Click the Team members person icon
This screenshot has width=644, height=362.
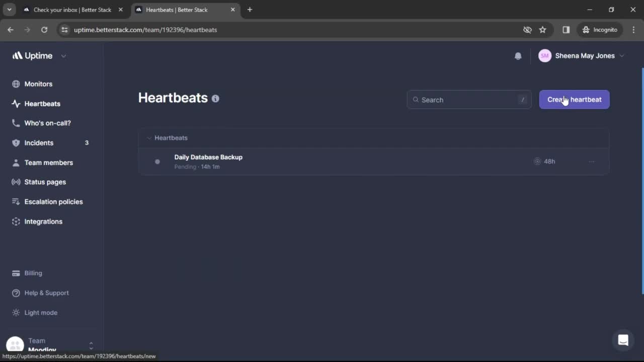16,162
